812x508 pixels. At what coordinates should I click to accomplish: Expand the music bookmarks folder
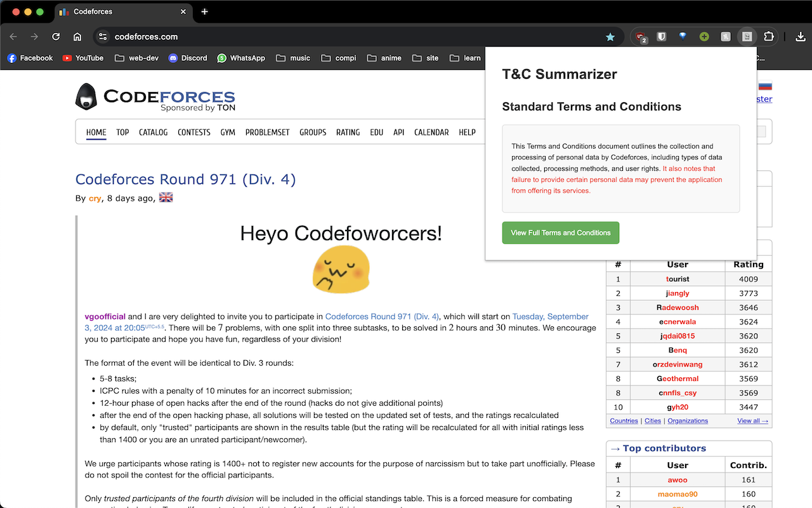click(293, 58)
